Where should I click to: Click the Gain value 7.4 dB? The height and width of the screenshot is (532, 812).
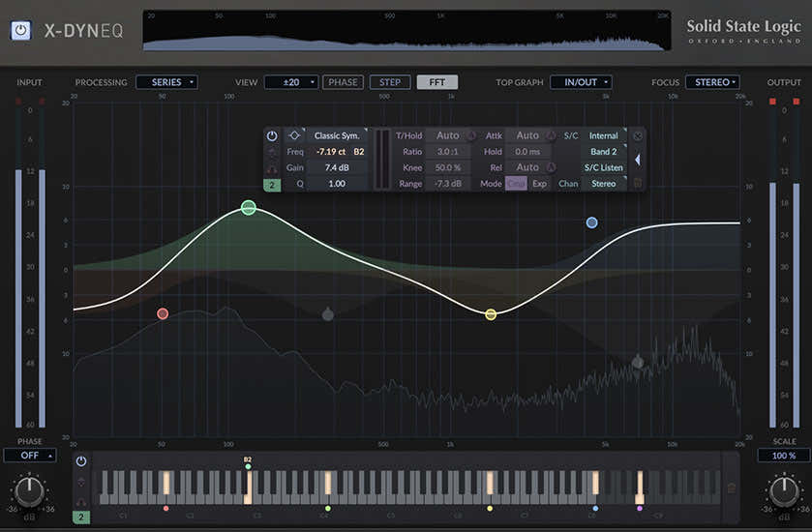[x=337, y=167]
